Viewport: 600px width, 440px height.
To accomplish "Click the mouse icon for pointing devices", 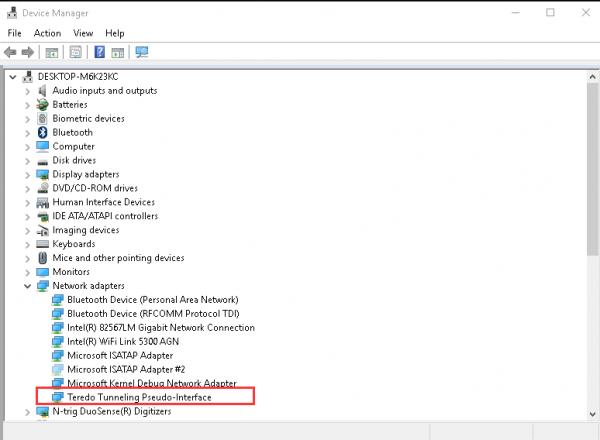I will tap(42, 258).
